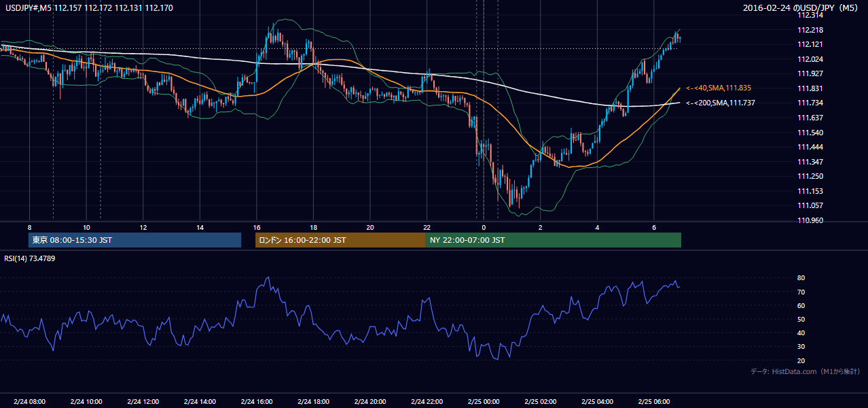868x408 pixels.
Task: Click the 112.314 price axis label
Action: click(x=811, y=15)
